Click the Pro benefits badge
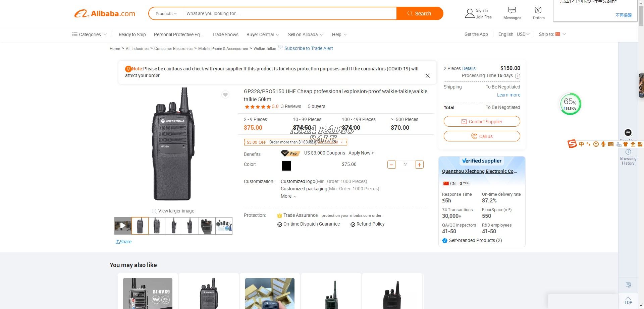This screenshot has width=644, height=309. 290,153
